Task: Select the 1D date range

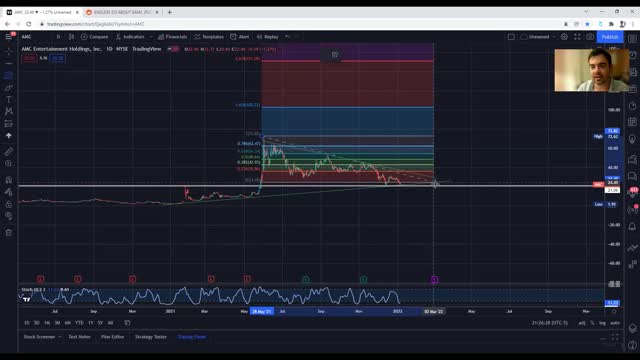Action: tap(27, 323)
